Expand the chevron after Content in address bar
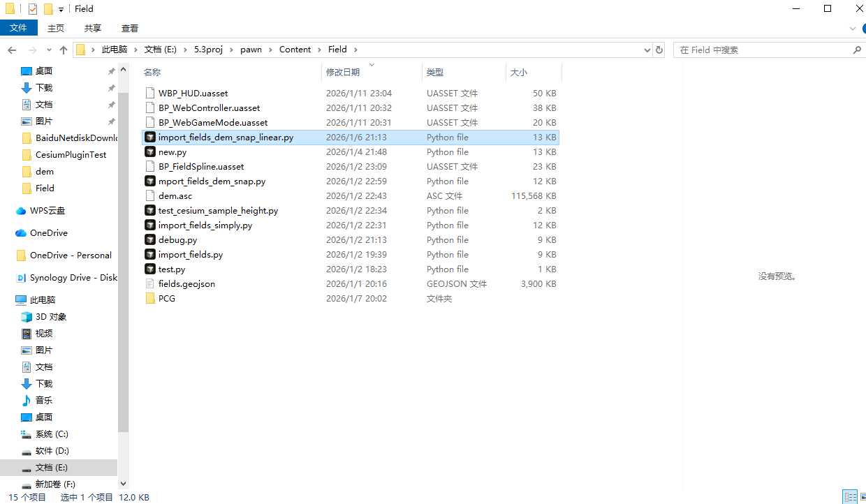 click(319, 50)
